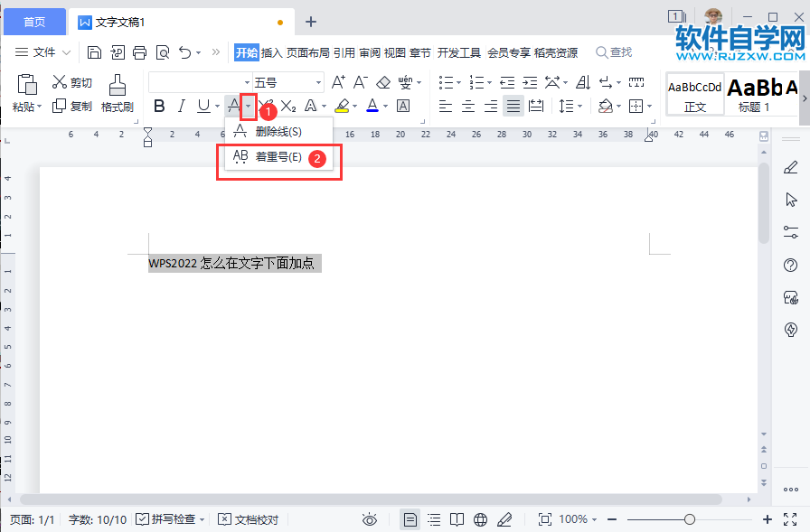This screenshot has width=810, height=532.
Task: Increase the font size
Action: tap(338, 81)
